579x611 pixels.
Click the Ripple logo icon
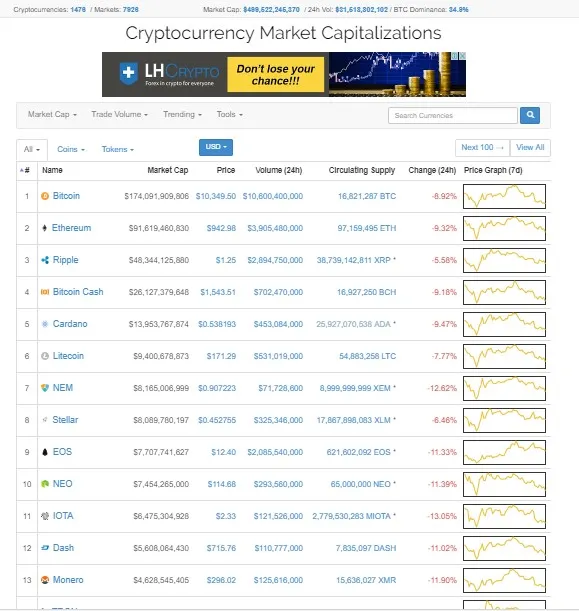[x=45, y=260]
